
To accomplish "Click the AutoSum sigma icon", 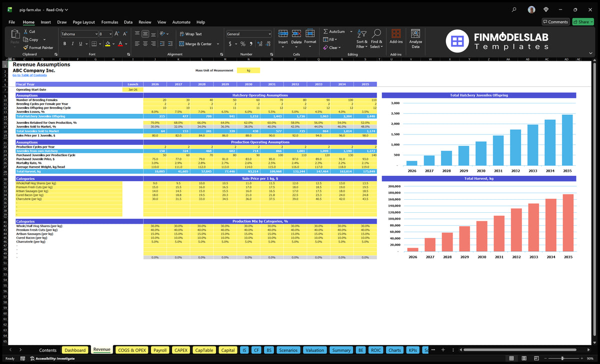I will [325, 31].
